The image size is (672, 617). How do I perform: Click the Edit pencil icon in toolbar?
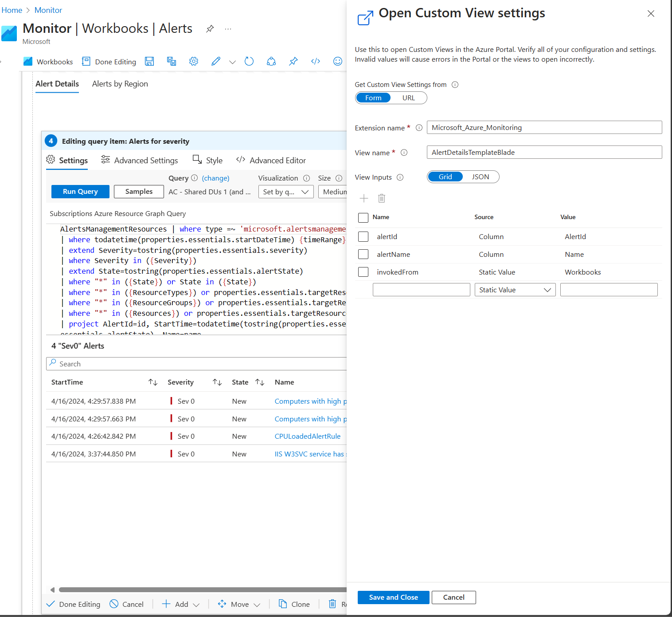(216, 61)
